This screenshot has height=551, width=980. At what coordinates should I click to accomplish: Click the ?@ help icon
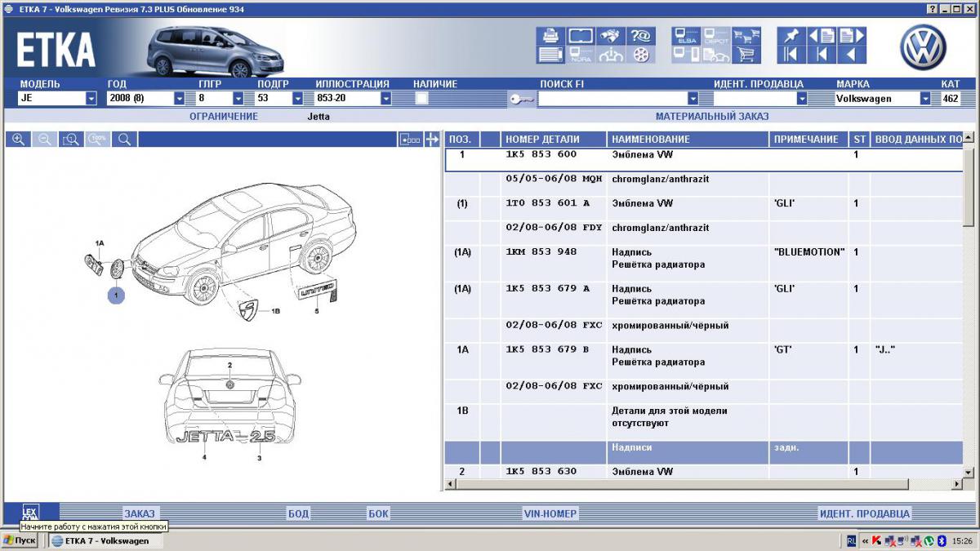click(x=640, y=36)
